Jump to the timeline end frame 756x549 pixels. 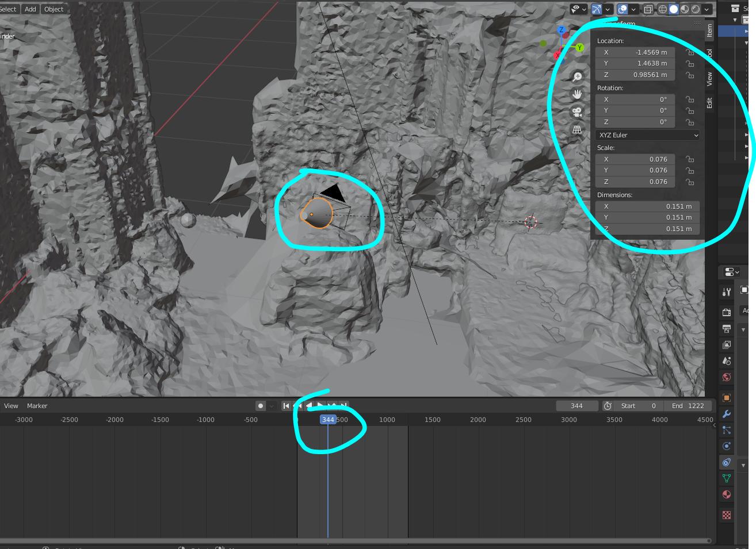343,406
